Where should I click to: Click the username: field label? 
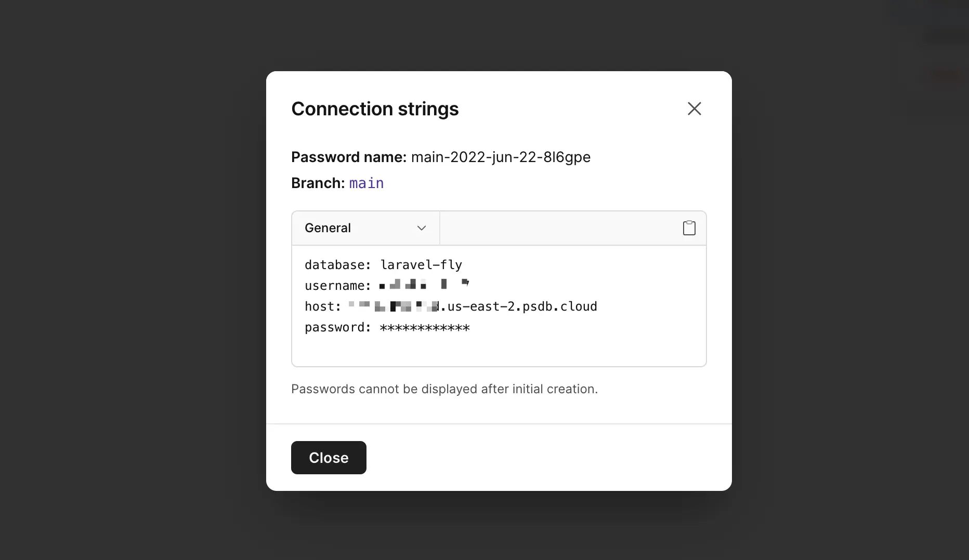point(337,286)
